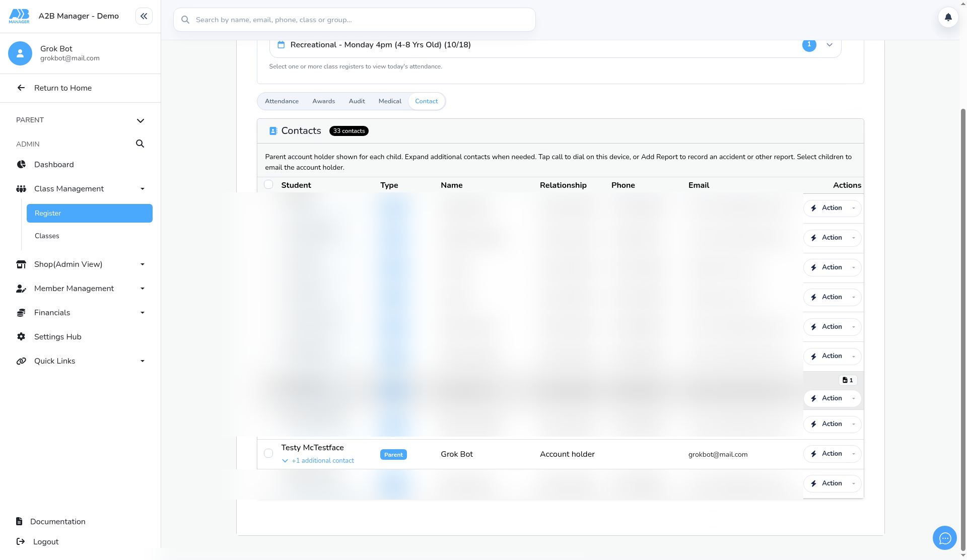Expand +1 additional contact link
This screenshot has width=967, height=560.
318,461
